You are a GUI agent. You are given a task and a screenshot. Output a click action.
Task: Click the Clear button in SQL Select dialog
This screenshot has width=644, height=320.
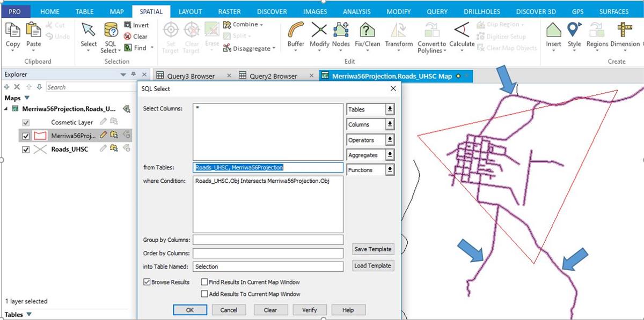(x=270, y=310)
